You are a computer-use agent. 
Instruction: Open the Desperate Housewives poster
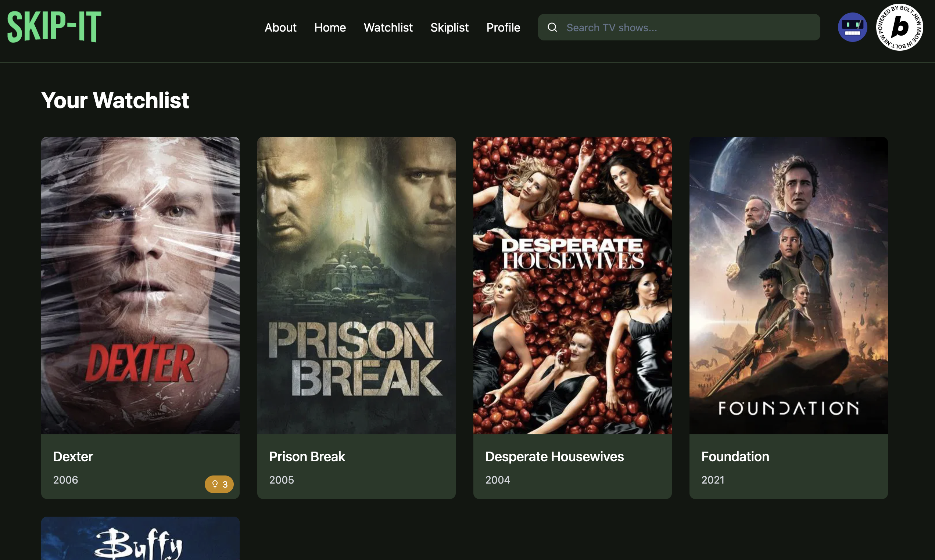(572, 285)
